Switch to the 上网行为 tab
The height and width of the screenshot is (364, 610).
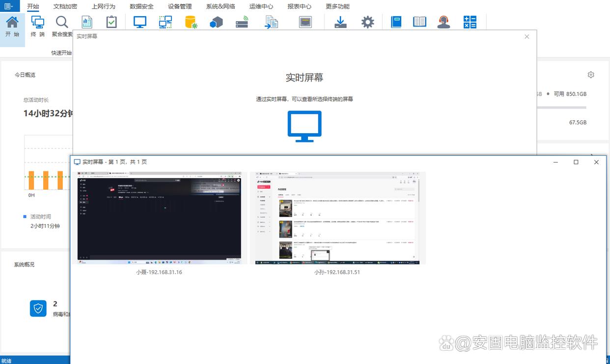(x=103, y=6)
